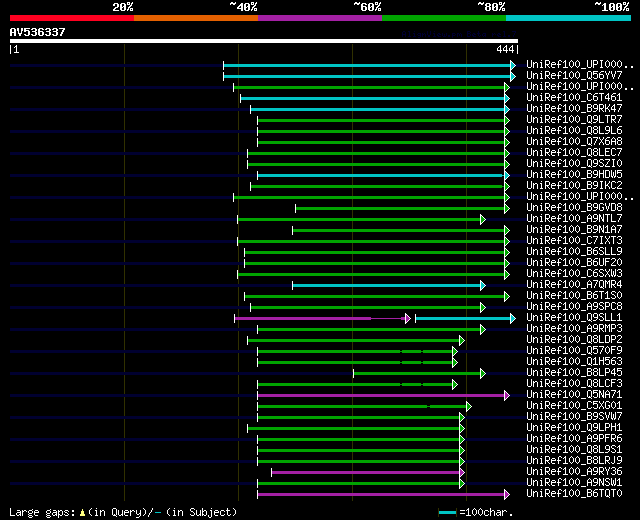640x520 pixels.
Task: Select the UniRef100_B9IKC2 label
Action: 574,186
